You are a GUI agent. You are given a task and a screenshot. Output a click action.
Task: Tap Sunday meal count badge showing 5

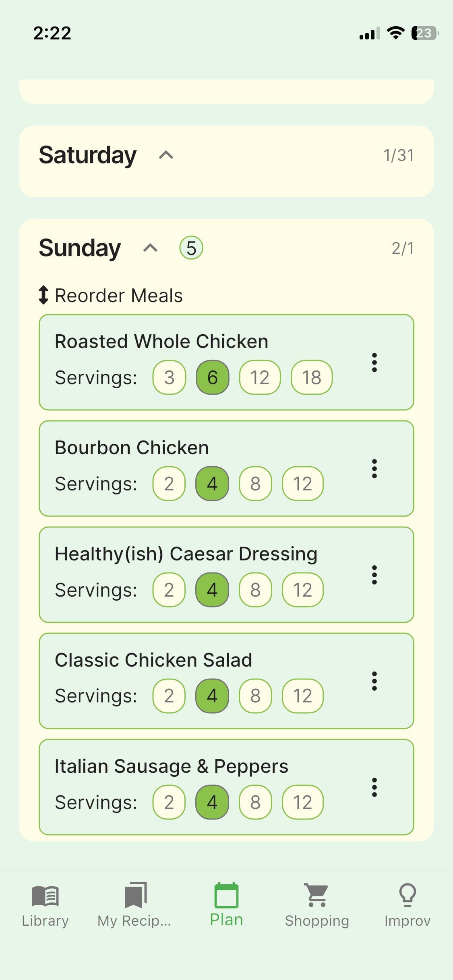tap(191, 248)
